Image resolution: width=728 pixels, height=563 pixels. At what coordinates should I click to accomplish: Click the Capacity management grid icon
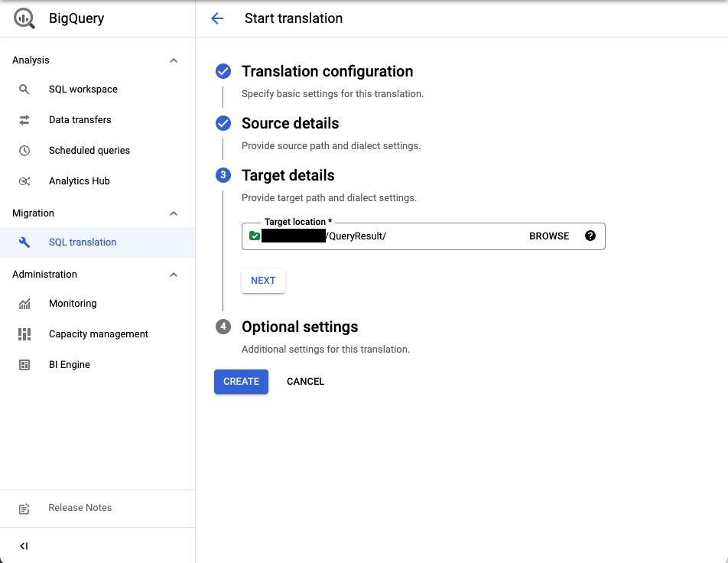point(24,334)
